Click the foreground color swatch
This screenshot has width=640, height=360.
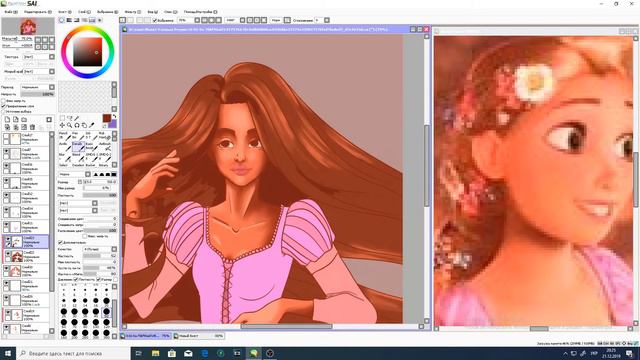point(107,118)
